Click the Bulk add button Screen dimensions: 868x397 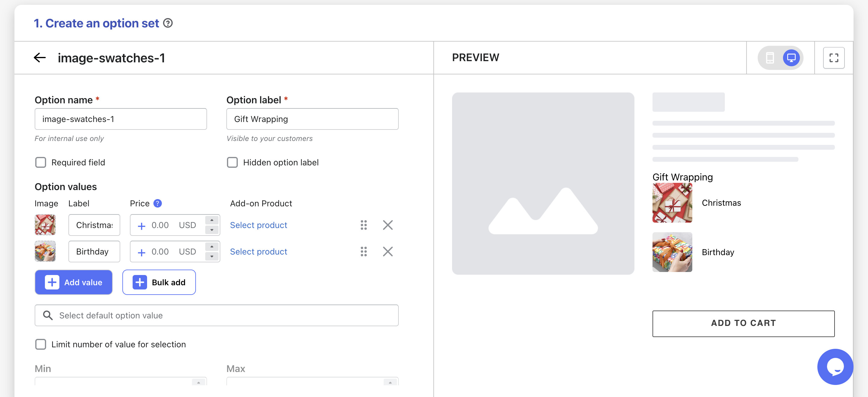point(159,282)
